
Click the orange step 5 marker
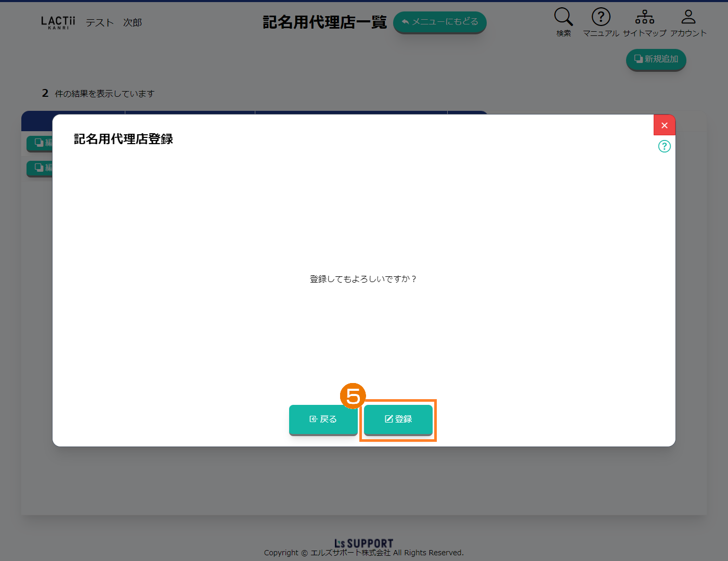353,397
